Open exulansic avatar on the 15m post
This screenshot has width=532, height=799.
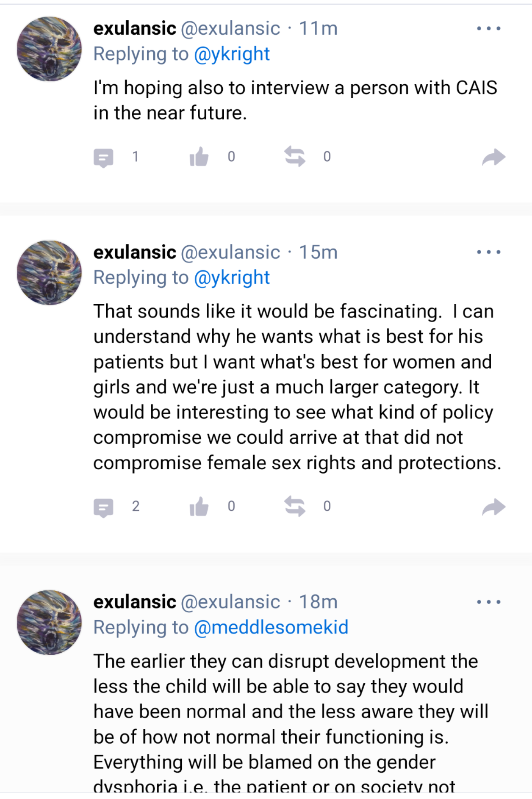pos(49,273)
